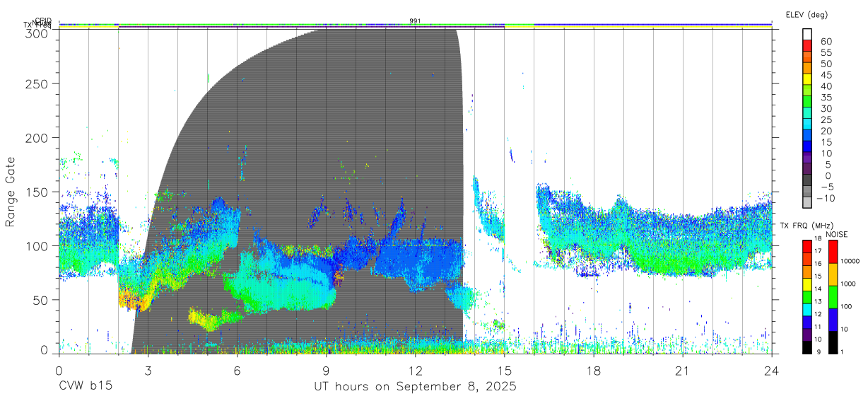Viewport: 868px width, 401px height.
Task: Click the x-axis tick label '3'
Action: coord(148,371)
